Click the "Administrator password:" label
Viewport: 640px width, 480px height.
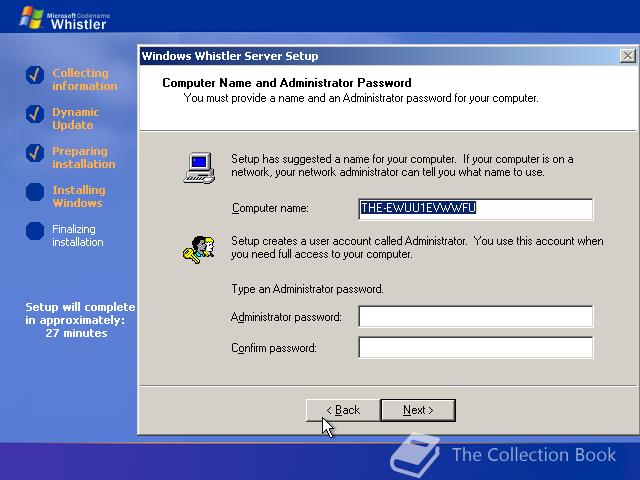286,317
